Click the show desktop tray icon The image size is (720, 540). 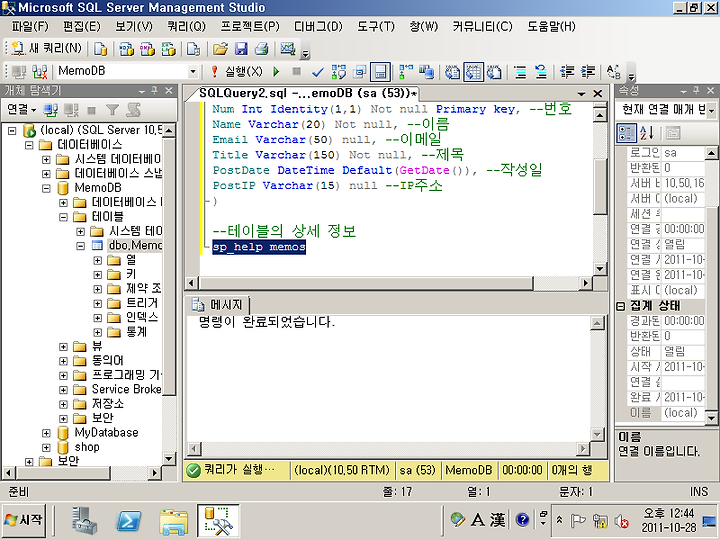709,522
